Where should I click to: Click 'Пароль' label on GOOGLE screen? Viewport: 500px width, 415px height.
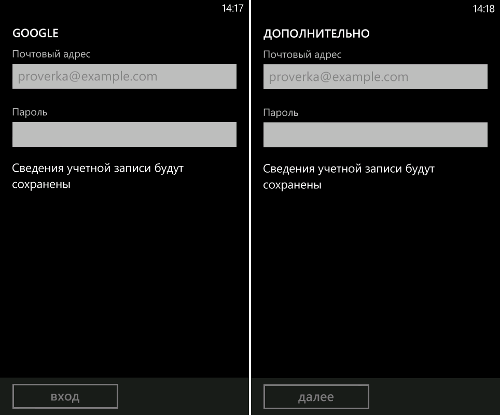30,112
